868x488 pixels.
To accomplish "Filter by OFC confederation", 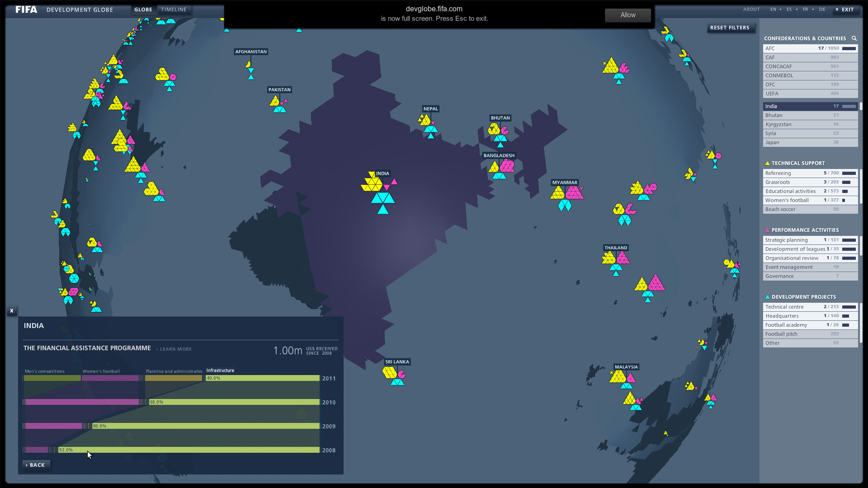I will [810, 84].
